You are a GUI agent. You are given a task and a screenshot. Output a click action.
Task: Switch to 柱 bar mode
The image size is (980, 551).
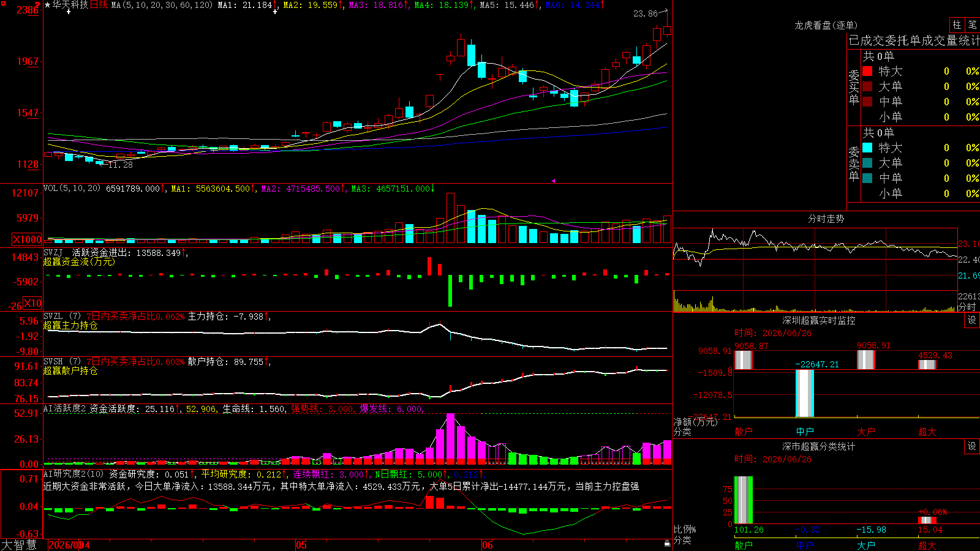point(957,25)
